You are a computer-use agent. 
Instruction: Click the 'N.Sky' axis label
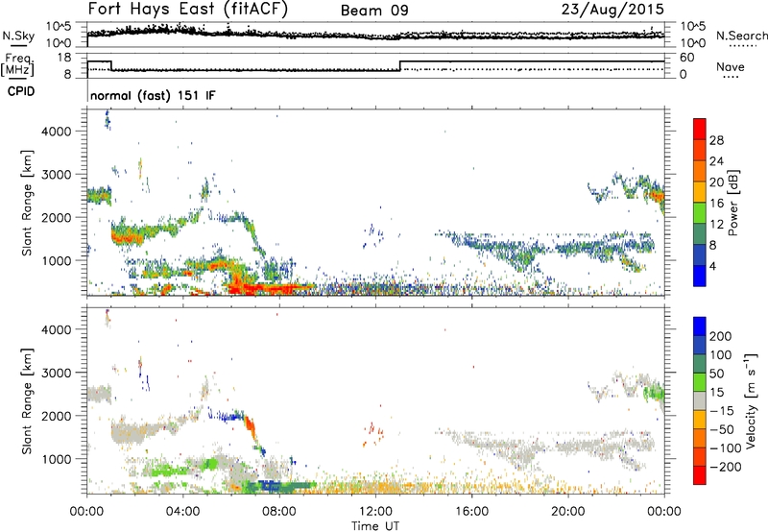click(x=18, y=36)
